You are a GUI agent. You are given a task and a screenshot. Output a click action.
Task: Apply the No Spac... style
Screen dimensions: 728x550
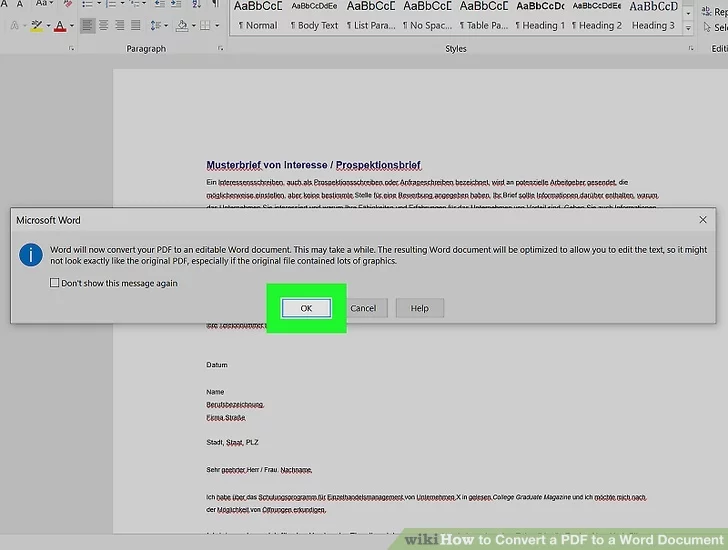point(427,16)
